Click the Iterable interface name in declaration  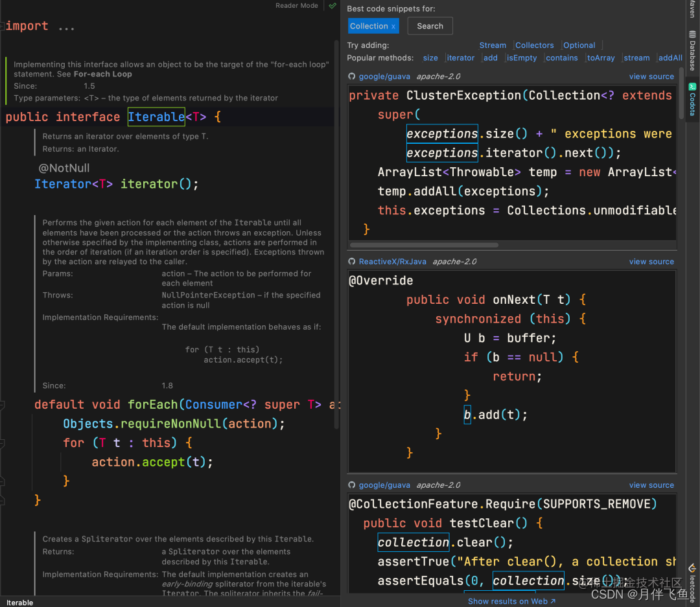tap(156, 117)
